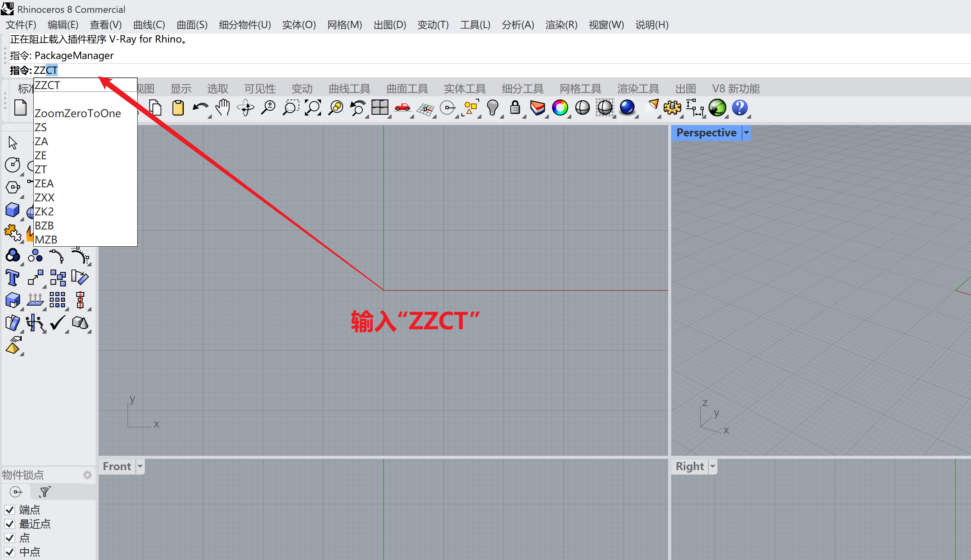Click the blue question mark Help icon
The height and width of the screenshot is (560, 971).
(739, 108)
